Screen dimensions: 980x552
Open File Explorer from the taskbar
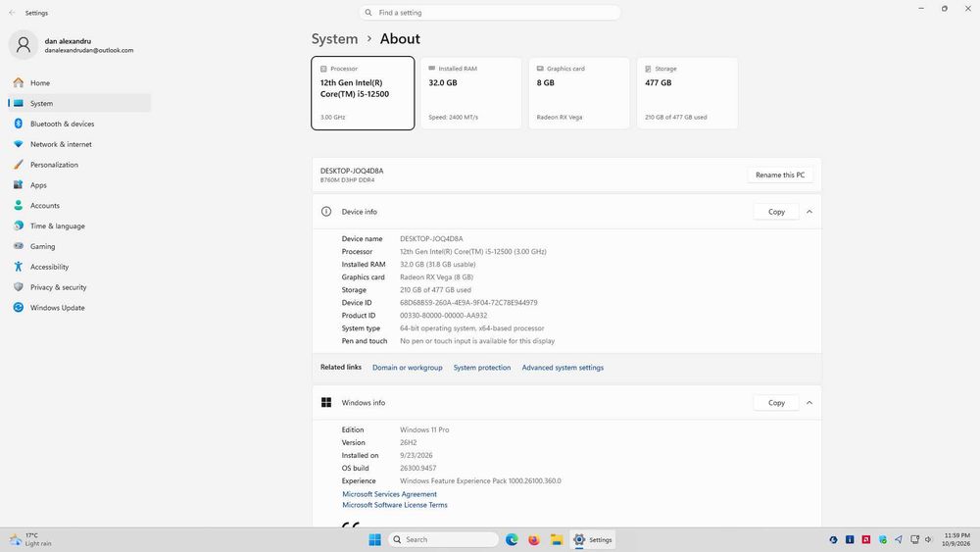[557, 540]
